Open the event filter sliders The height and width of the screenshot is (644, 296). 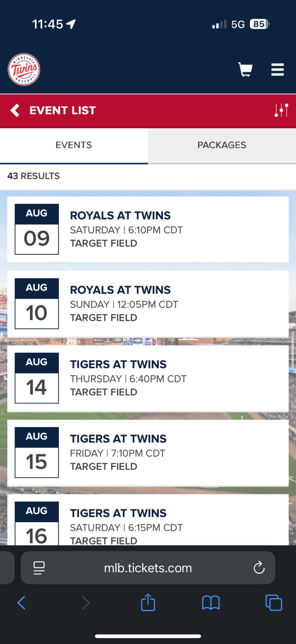coord(281,110)
